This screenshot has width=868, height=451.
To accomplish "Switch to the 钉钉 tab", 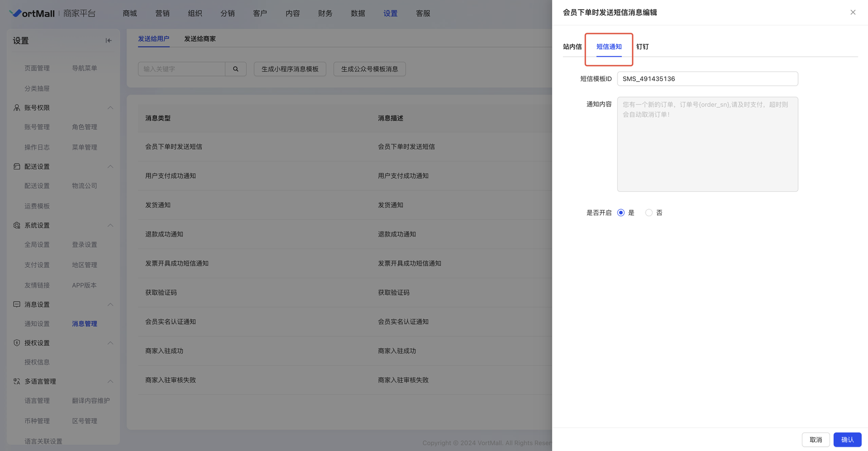I will click(x=642, y=47).
